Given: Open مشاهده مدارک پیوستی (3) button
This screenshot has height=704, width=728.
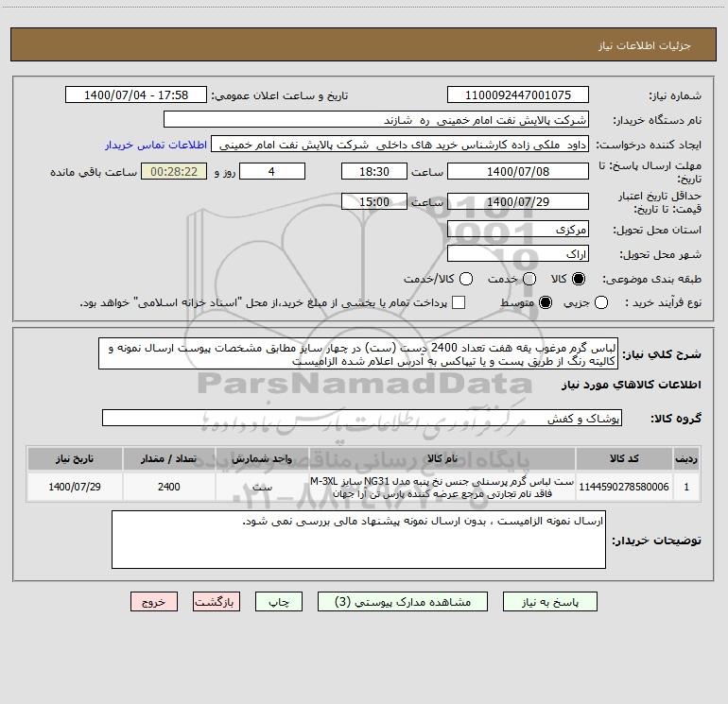Looking at the screenshot, I should pos(403,602).
